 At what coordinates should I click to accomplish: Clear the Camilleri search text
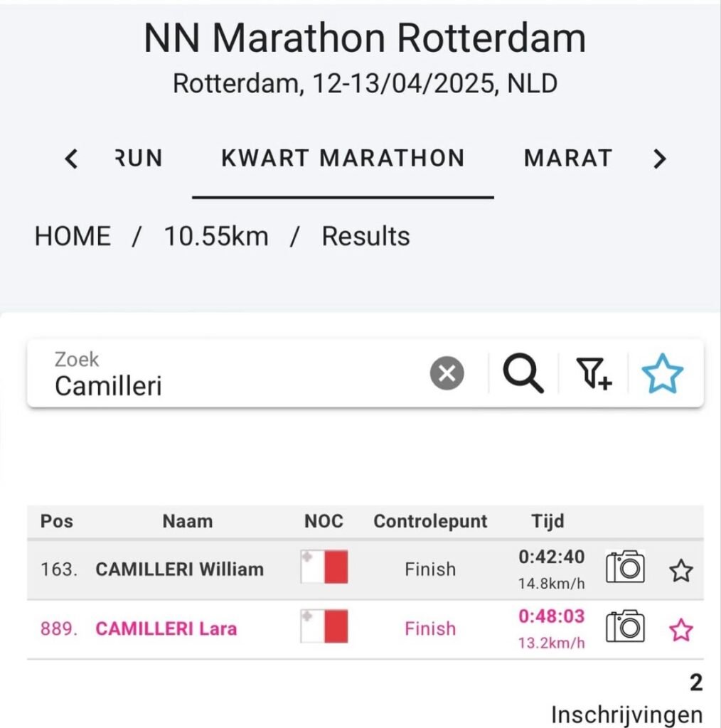(x=447, y=373)
